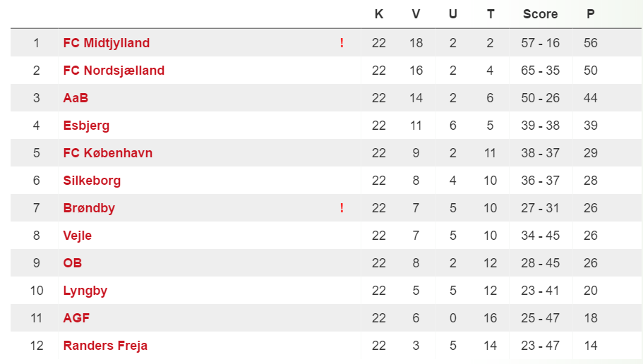The height and width of the screenshot is (364, 643).
Task: Click the T column header
Action: coord(491,14)
